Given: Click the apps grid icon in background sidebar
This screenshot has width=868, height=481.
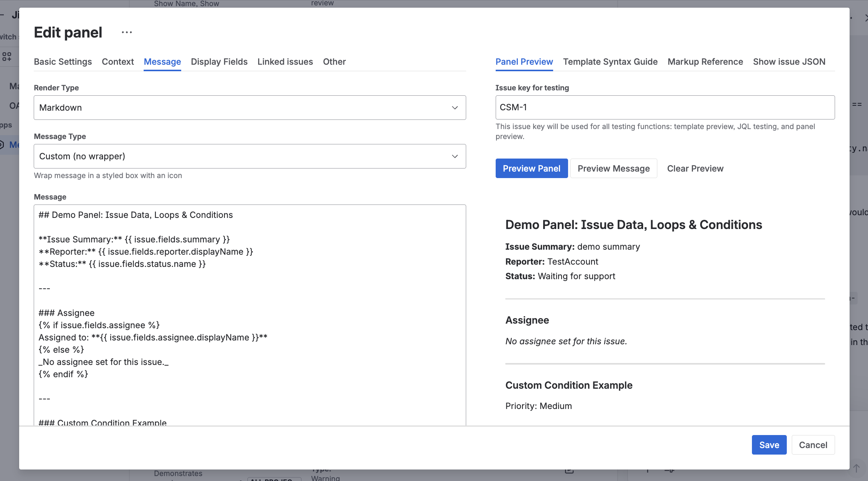Looking at the screenshot, I should click(x=7, y=57).
